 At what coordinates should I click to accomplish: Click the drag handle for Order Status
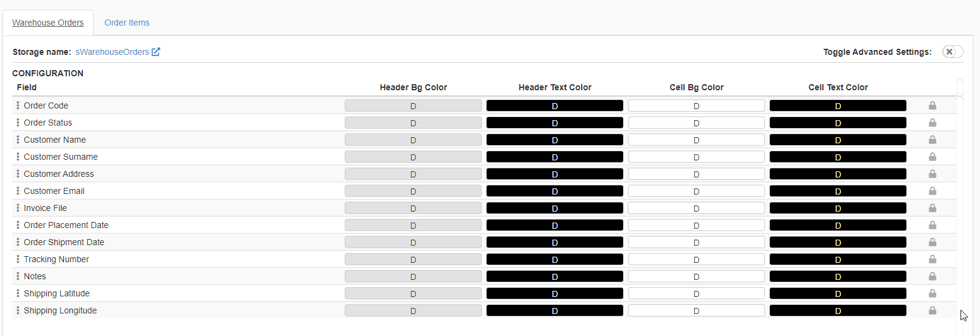(x=18, y=123)
